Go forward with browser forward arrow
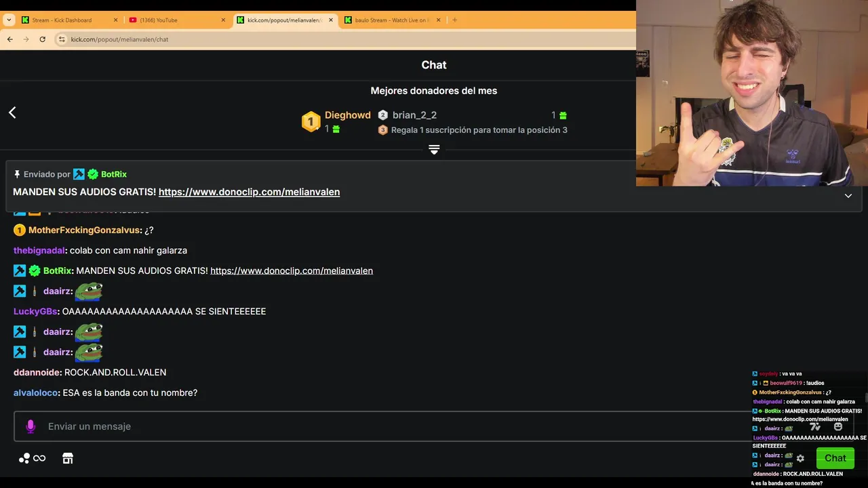 pos(26,39)
